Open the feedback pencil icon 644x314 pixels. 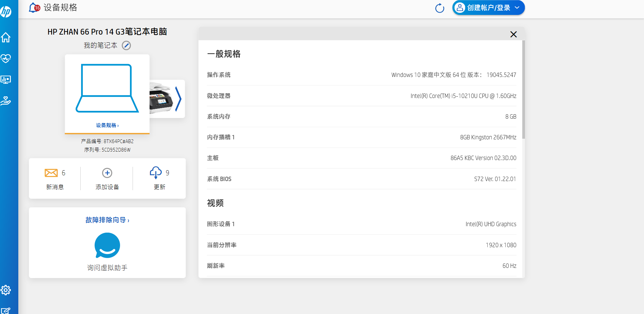pyautogui.click(x=6, y=311)
